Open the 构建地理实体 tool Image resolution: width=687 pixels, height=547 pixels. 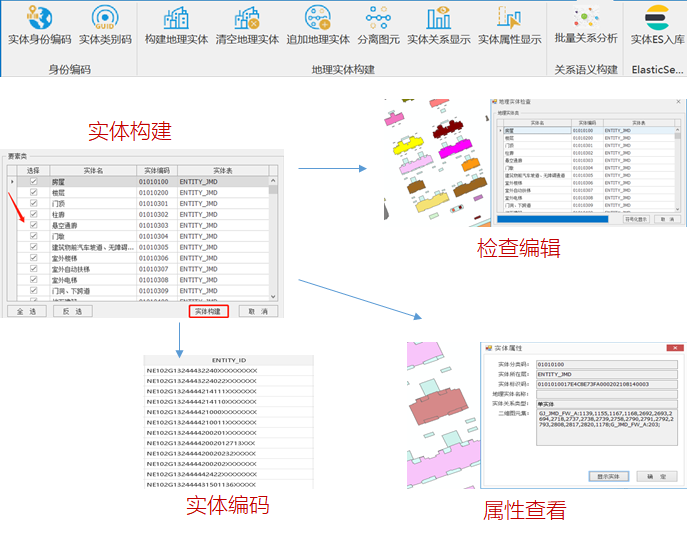[176, 19]
